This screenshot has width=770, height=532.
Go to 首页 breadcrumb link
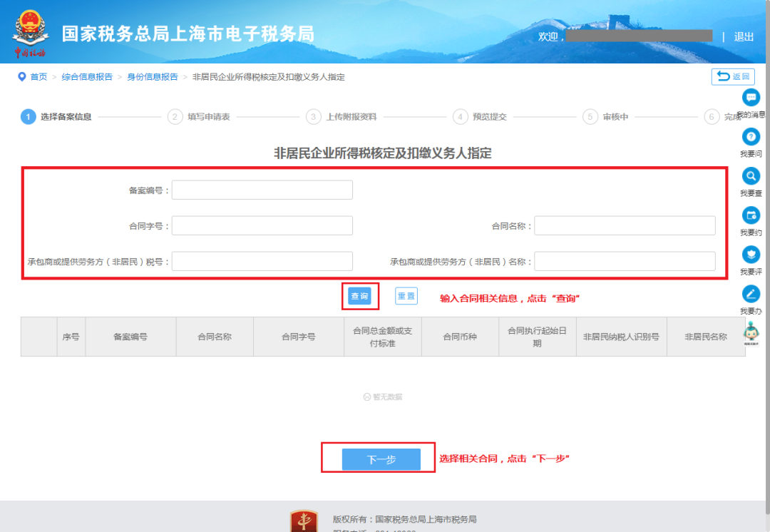tap(38, 76)
